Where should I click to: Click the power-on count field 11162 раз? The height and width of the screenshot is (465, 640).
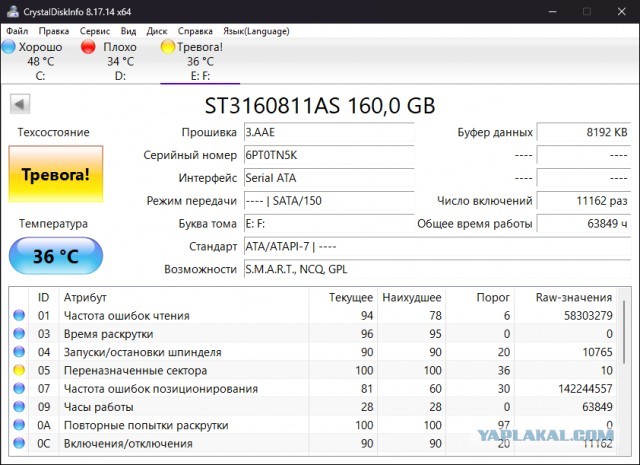pos(584,201)
